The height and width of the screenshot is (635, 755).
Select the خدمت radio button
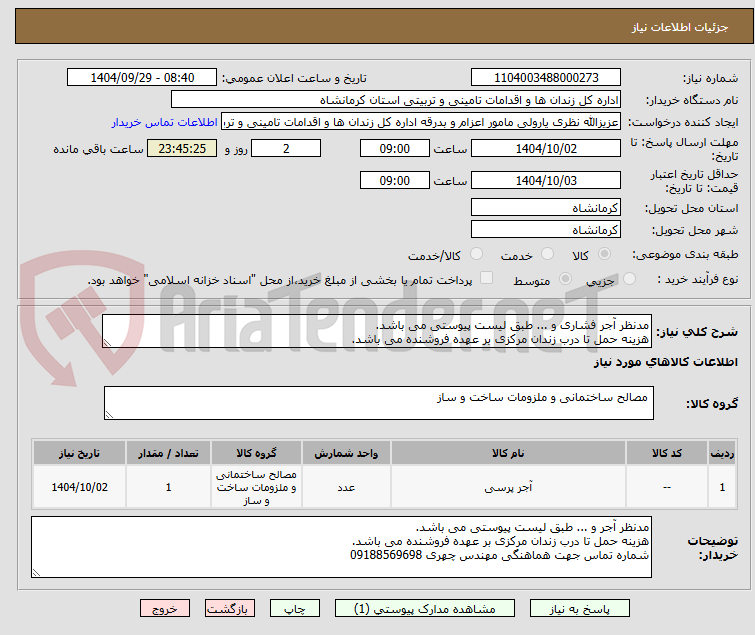(x=547, y=254)
